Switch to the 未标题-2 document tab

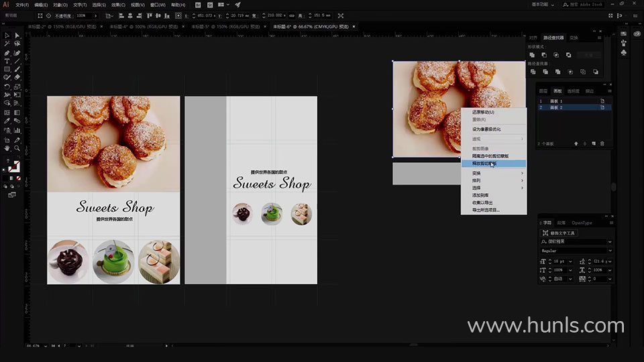point(62,27)
